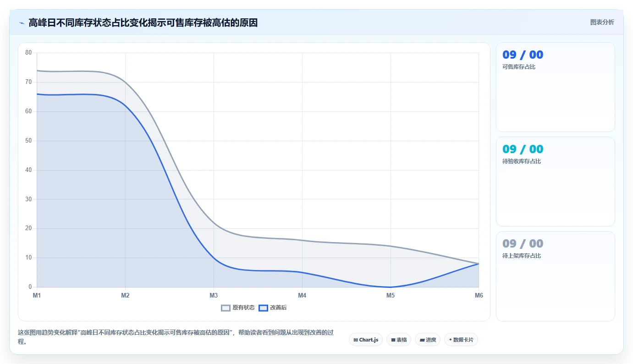Click the 40 y-axis label
Screen dimensions: 633x364
click(x=28, y=170)
